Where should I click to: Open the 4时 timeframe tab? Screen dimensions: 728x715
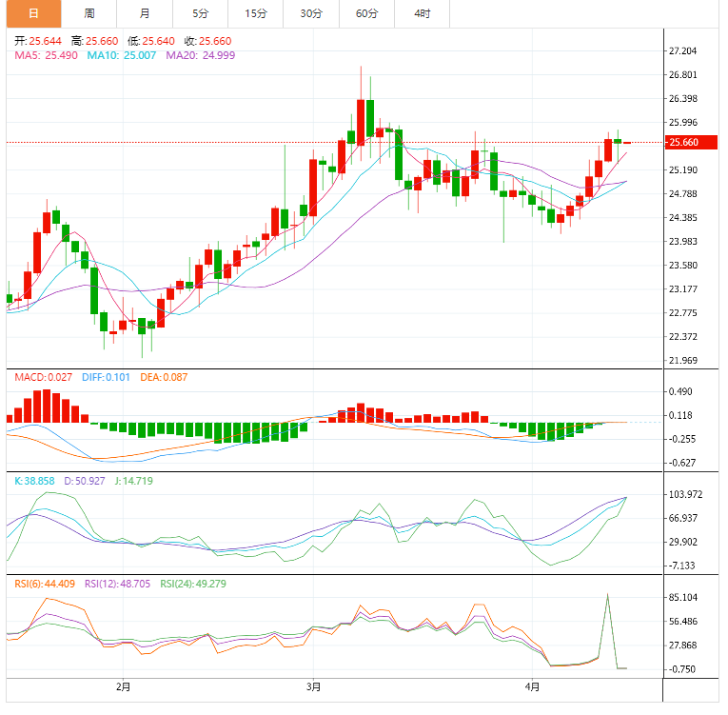point(422,13)
